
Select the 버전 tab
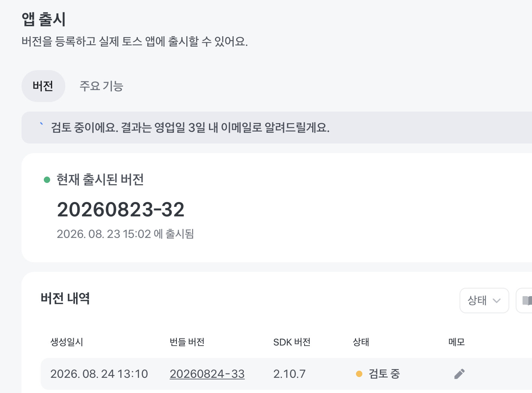43,86
